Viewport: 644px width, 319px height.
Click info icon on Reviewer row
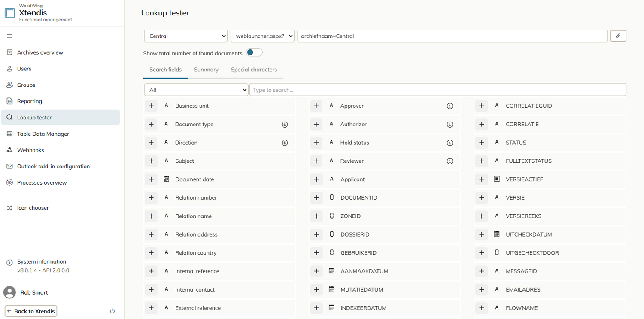tap(450, 161)
